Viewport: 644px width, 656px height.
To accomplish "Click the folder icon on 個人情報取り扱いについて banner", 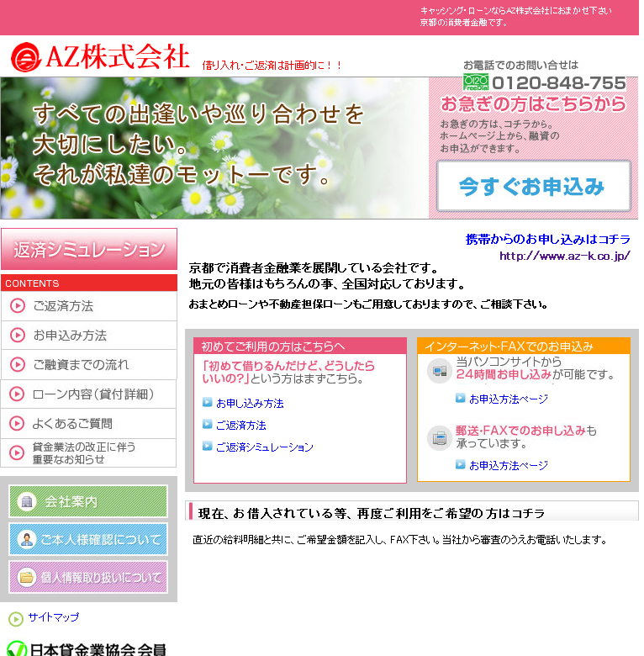I will [x=27, y=577].
